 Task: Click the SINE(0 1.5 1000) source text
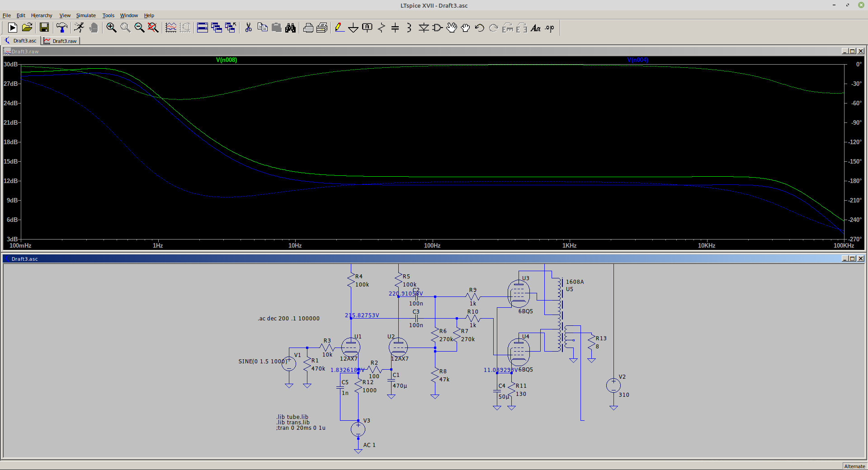(x=263, y=362)
